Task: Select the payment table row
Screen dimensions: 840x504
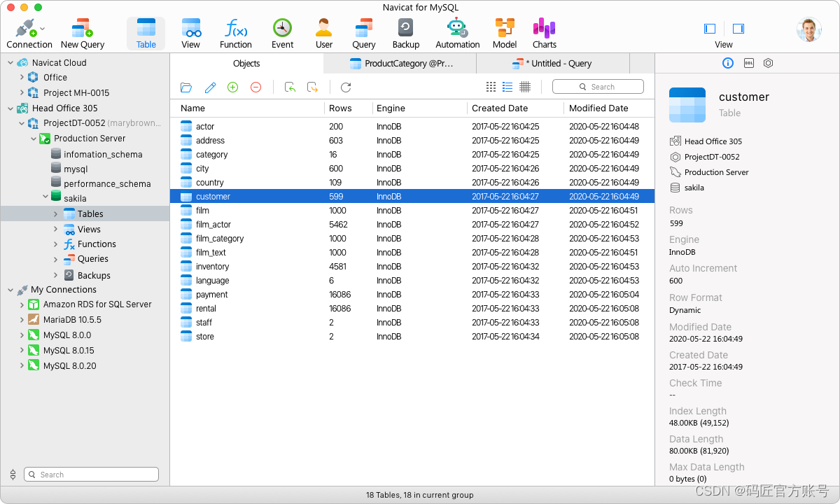Action: click(412, 295)
